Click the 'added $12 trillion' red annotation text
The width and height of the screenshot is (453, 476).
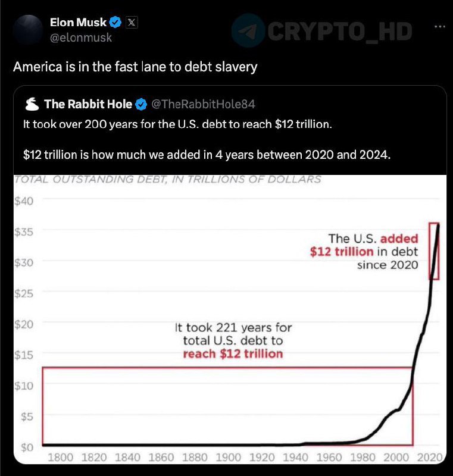[364, 245]
